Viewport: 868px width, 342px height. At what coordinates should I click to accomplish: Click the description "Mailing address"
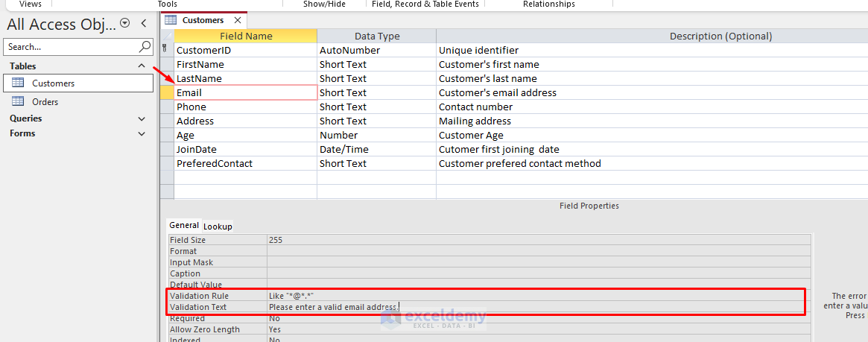pos(475,121)
